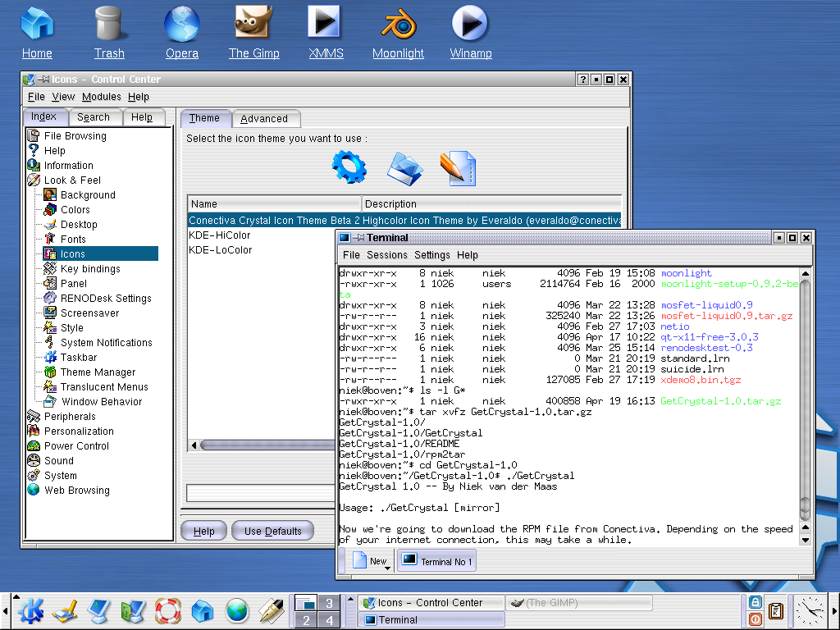Select the Theme tab
Viewport: 840px width, 630px height.
(204, 118)
